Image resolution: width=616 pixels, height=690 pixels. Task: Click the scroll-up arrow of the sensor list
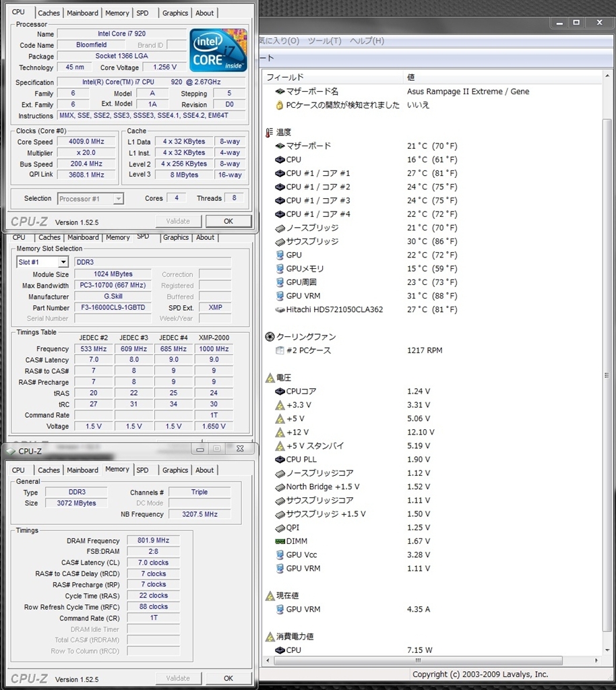607,77
